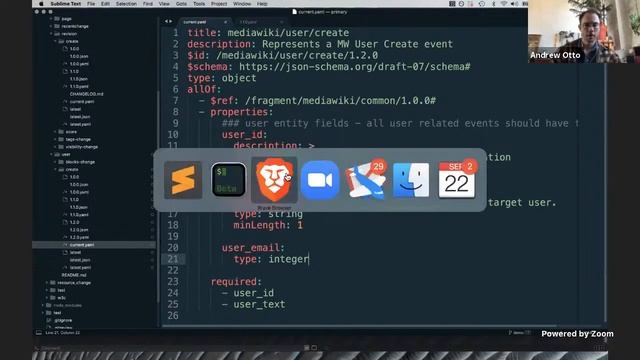Image resolution: width=640 pixels, height=360 pixels.
Task: Click 'type: integer' on line 21
Action: (271, 259)
